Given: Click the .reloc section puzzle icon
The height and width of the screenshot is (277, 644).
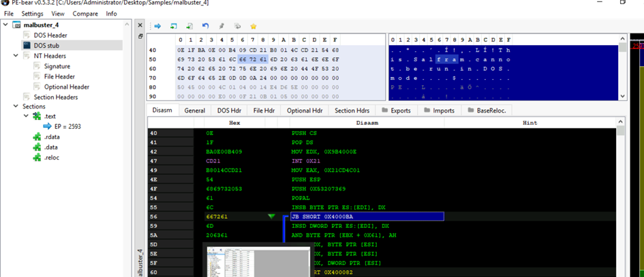Looking at the screenshot, I should coord(37,158).
